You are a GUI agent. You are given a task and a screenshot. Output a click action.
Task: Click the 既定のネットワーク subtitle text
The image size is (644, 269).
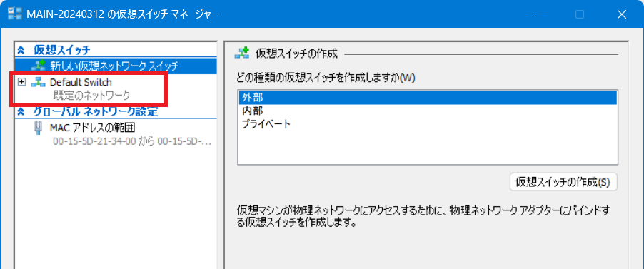tap(91, 96)
